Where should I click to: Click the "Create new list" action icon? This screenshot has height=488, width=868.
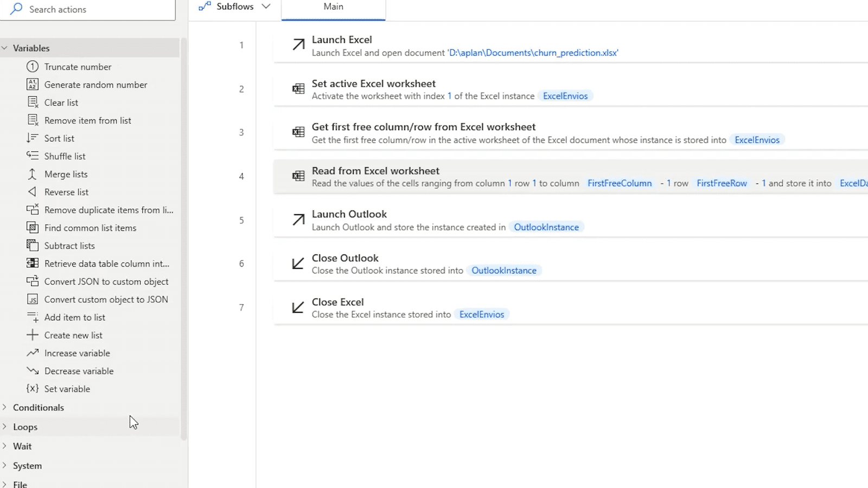(x=32, y=335)
